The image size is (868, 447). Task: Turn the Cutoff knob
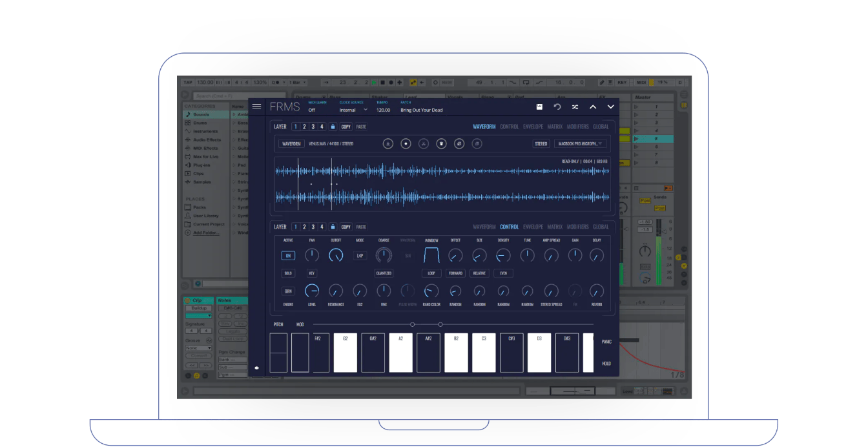pyautogui.click(x=335, y=255)
